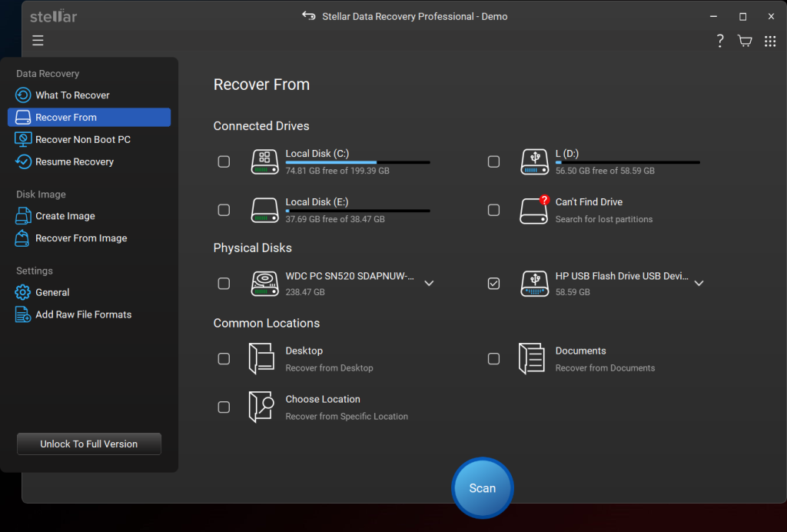Click the Recover From Image icon
The width and height of the screenshot is (787, 532).
click(x=22, y=238)
